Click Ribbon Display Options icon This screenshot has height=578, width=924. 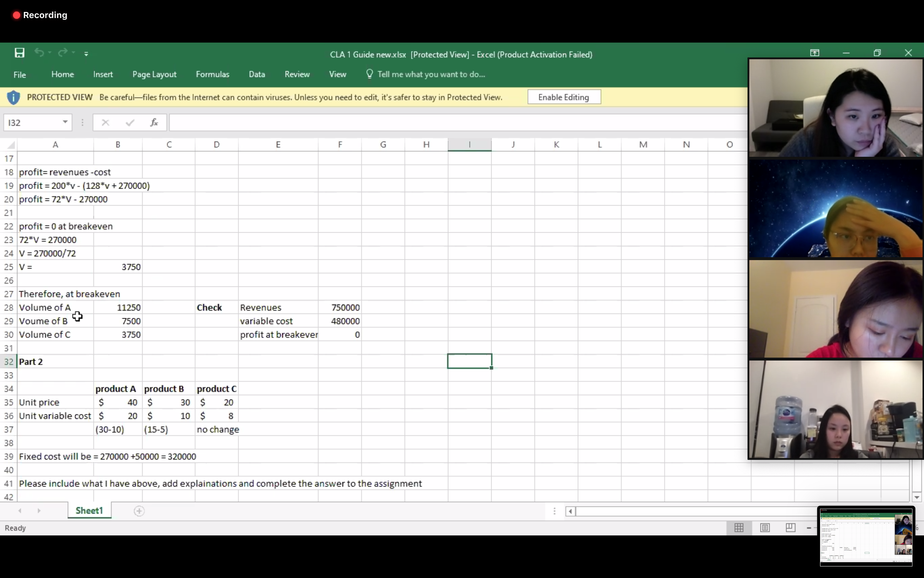814,53
